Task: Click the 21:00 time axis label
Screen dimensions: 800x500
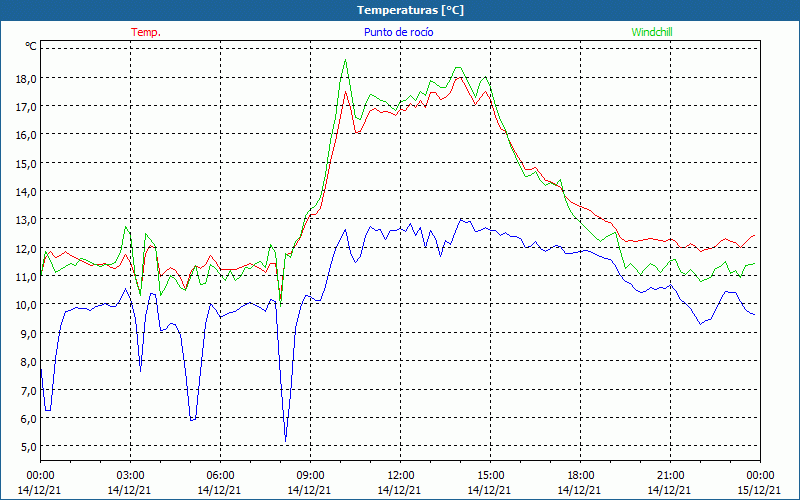Action: pos(670,475)
